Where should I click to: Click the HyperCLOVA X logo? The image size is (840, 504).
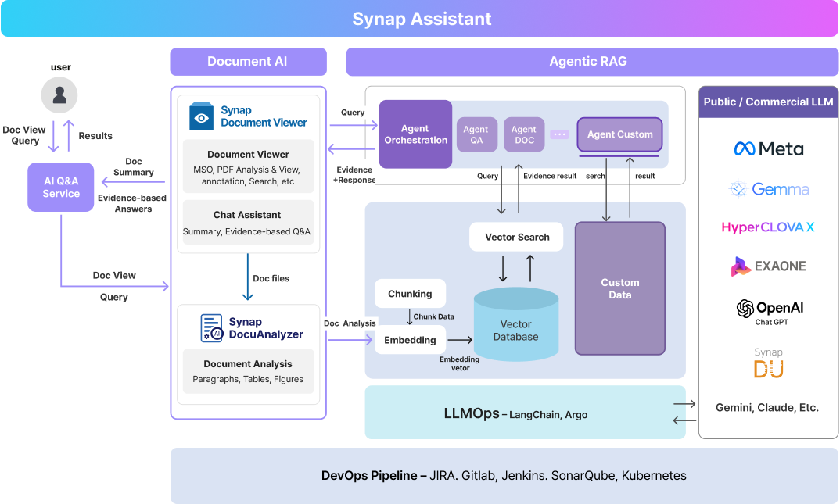(x=768, y=227)
